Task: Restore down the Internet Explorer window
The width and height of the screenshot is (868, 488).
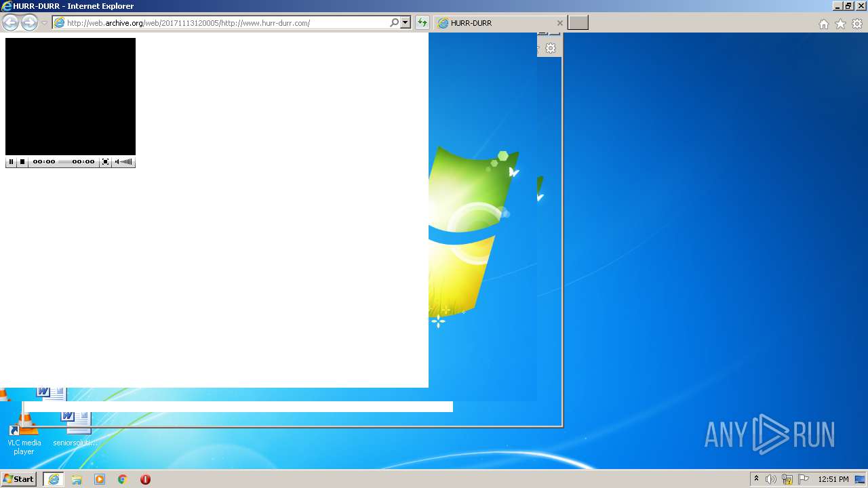Action: coord(848,6)
